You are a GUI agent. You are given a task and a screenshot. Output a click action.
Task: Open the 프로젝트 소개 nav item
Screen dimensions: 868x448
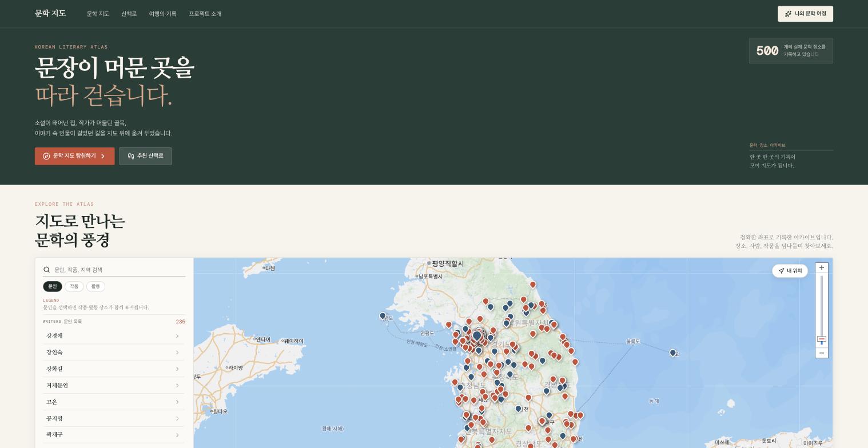click(x=205, y=14)
